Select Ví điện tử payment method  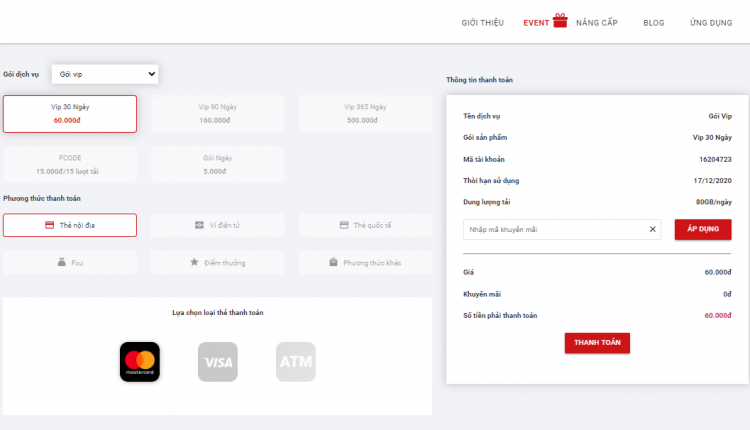[218, 225]
